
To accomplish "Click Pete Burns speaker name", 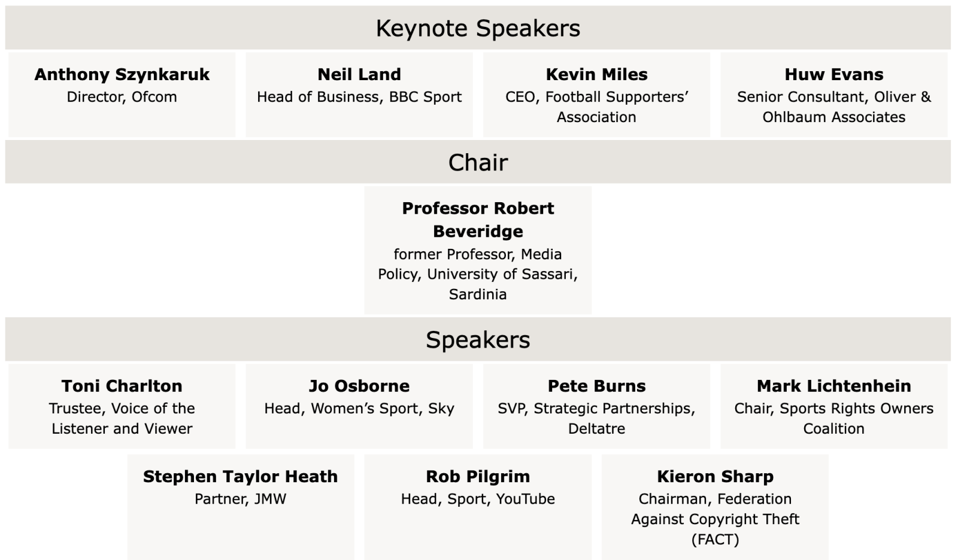I will [x=596, y=386].
